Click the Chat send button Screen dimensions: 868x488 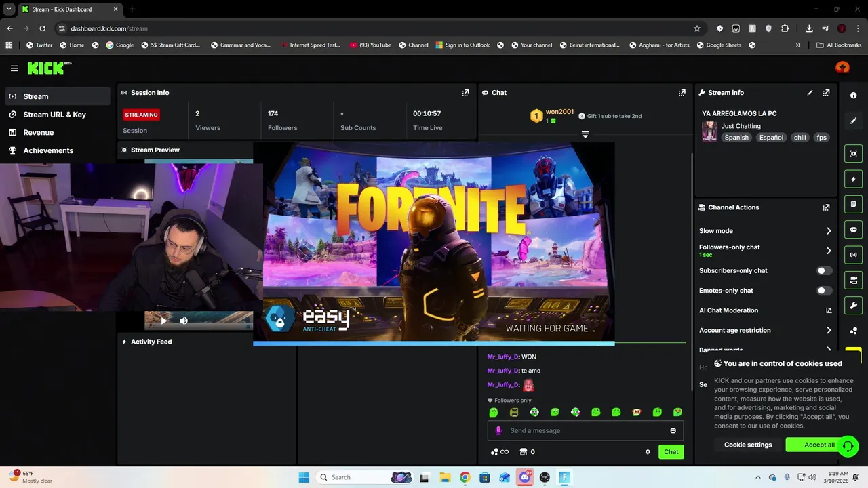tap(671, 452)
